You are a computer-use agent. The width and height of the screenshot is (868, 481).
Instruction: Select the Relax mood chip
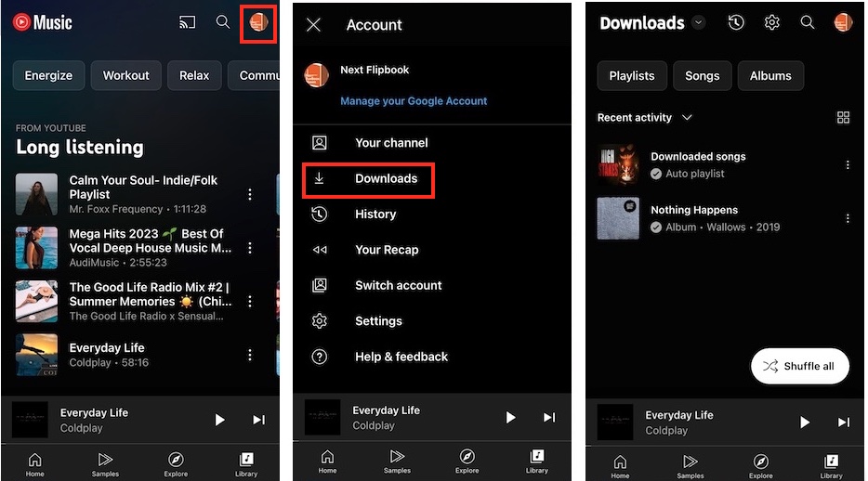coord(194,76)
